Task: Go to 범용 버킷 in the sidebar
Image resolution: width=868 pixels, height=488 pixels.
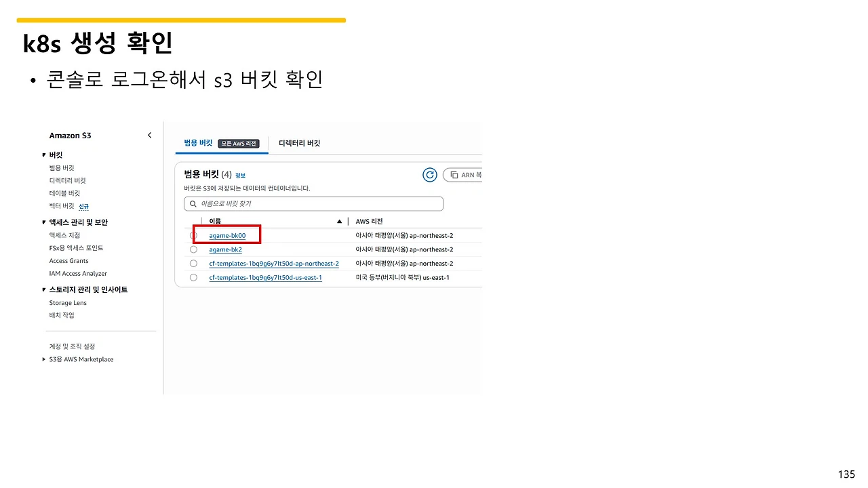Action: [x=62, y=168]
